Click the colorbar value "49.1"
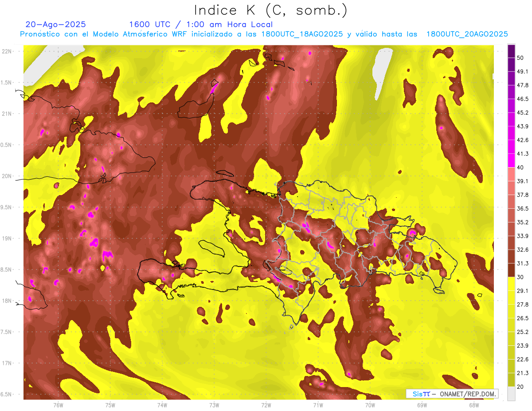532x411 pixels. coord(522,71)
